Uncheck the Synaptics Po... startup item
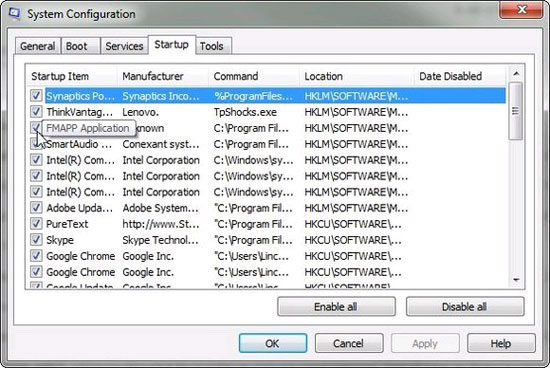 point(36,95)
